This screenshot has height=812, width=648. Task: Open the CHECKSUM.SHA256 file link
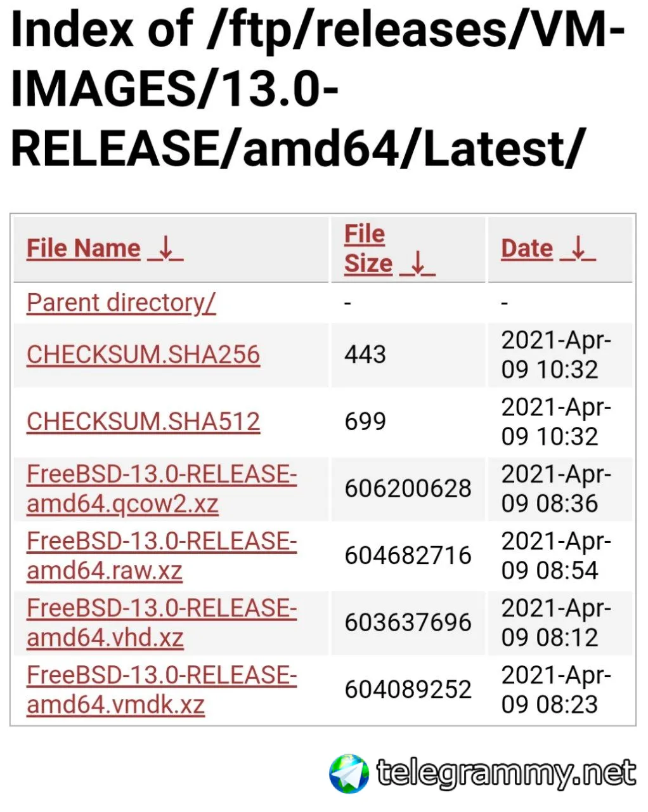[143, 355]
